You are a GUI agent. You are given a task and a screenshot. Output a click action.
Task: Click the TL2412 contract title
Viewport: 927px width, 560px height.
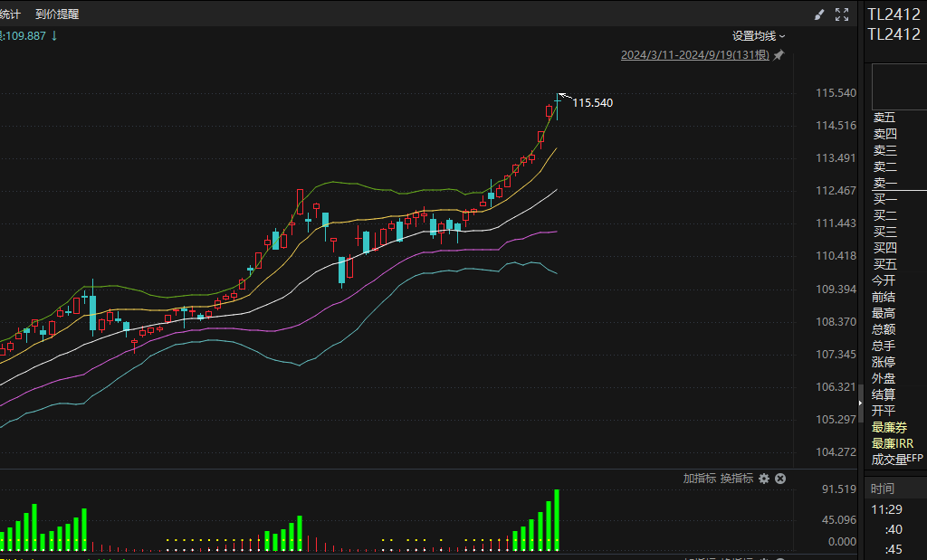coord(894,14)
